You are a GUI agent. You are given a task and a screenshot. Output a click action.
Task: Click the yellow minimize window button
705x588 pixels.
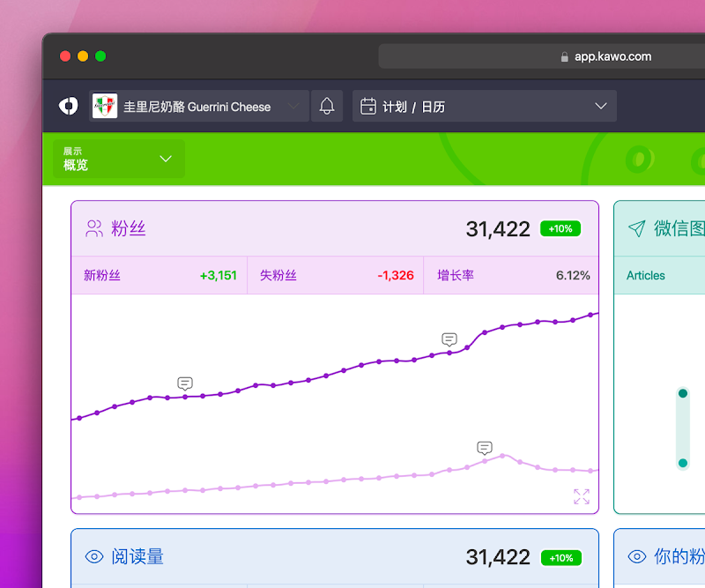coord(83,56)
